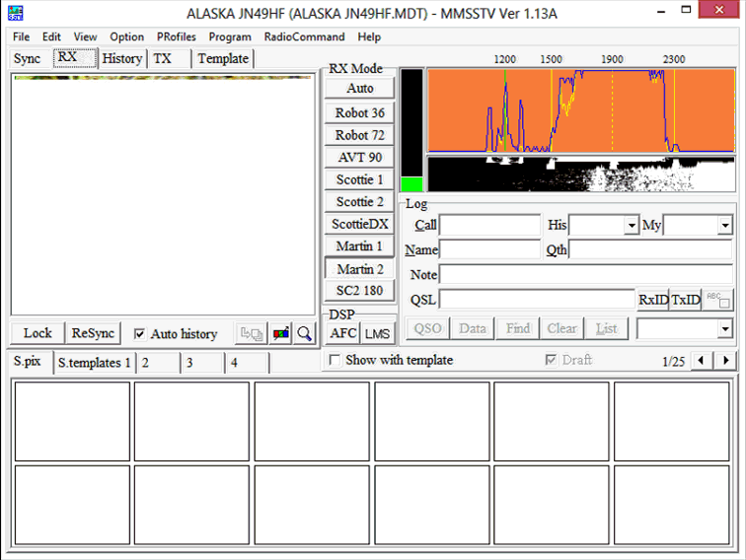Select stock templates tab 3
Viewport: 746px width, 560px height.
(203, 363)
